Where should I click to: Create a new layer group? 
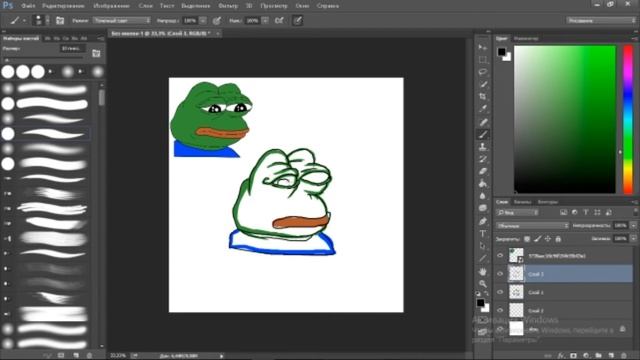[598, 356]
